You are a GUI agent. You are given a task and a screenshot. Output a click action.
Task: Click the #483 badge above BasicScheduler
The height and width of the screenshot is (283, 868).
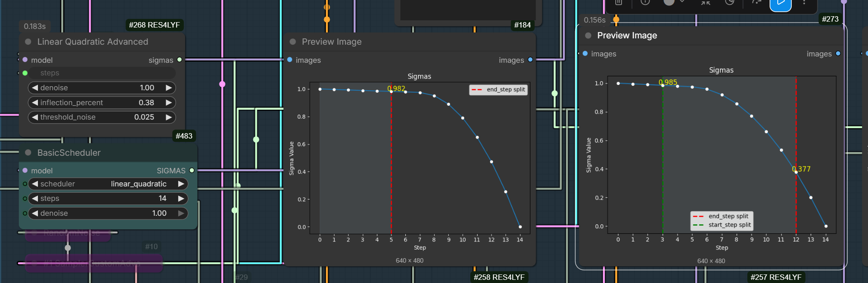(184, 136)
